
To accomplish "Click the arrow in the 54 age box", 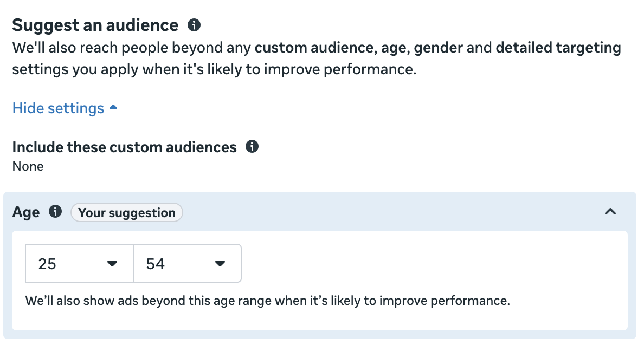I will pos(220,264).
